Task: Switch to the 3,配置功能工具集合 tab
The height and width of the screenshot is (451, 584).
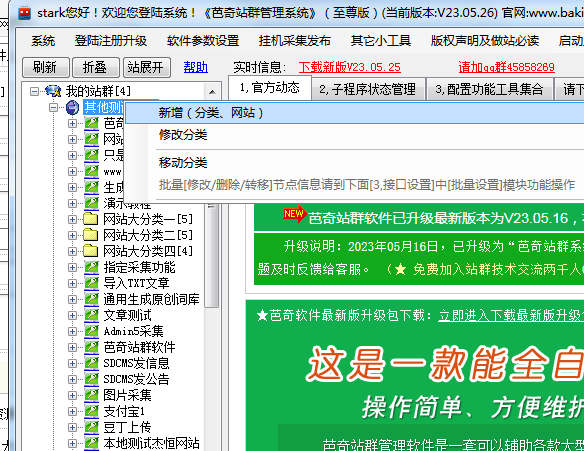Action: click(489, 89)
